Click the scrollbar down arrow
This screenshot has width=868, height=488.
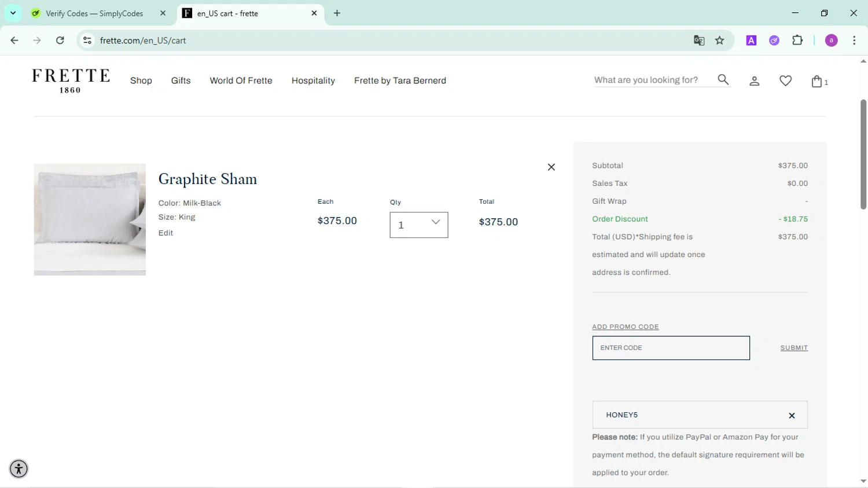(863, 481)
